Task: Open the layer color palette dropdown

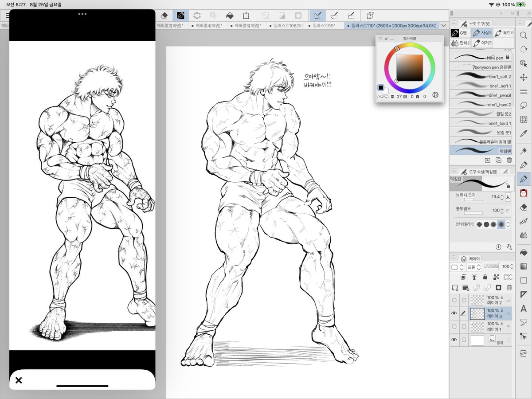Action: (457, 267)
